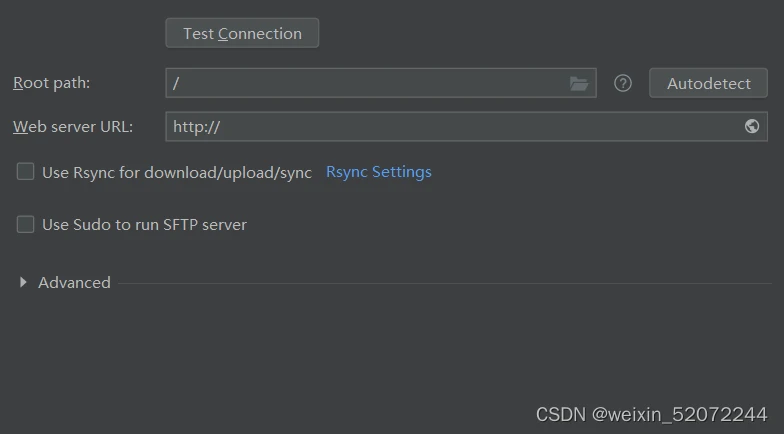The image size is (784, 434).
Task: Focus the Web server URL input field
Action: click(466, 126)
